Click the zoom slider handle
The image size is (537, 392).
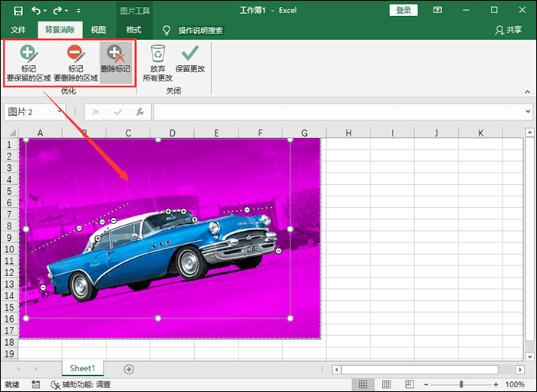[x=461, y=384]
